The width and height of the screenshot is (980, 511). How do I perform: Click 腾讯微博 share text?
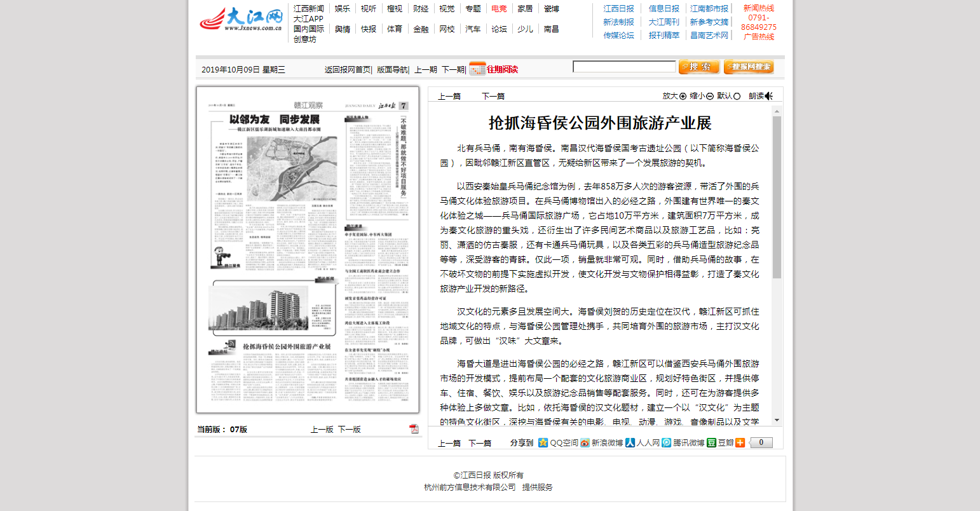click(x=689, y=443)
